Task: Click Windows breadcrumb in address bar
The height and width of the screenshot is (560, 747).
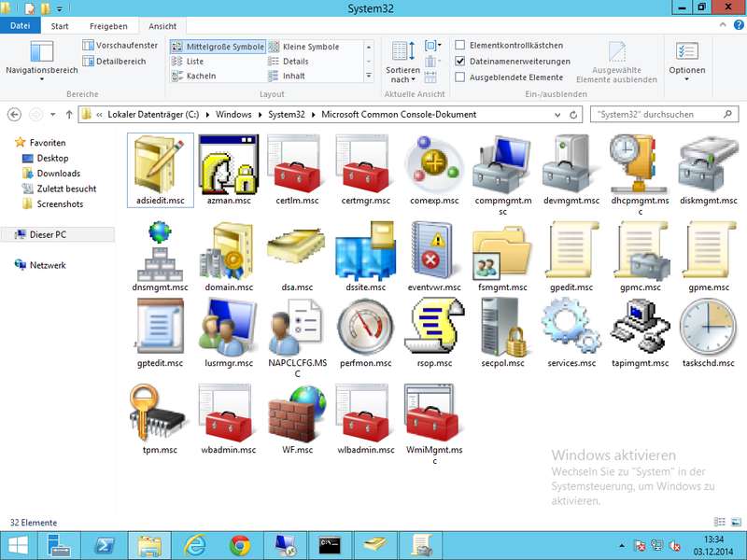Action: pyautogui.click(x=233, y=115)
